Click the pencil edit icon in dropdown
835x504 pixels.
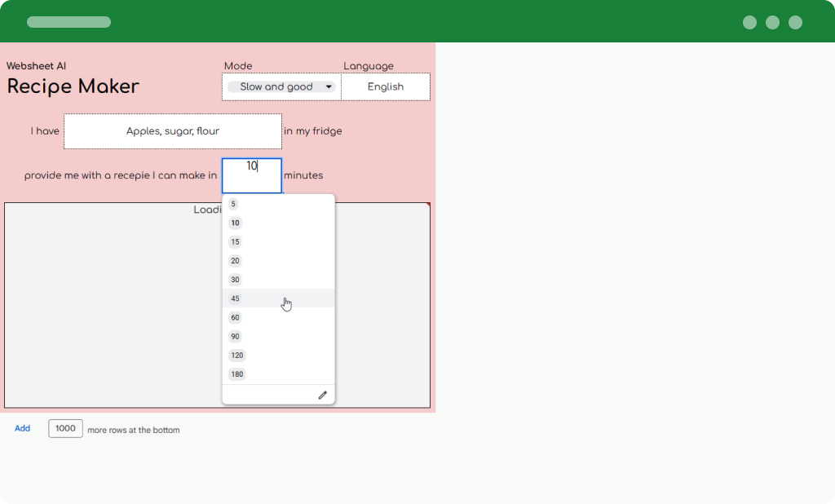pos(322,395)
